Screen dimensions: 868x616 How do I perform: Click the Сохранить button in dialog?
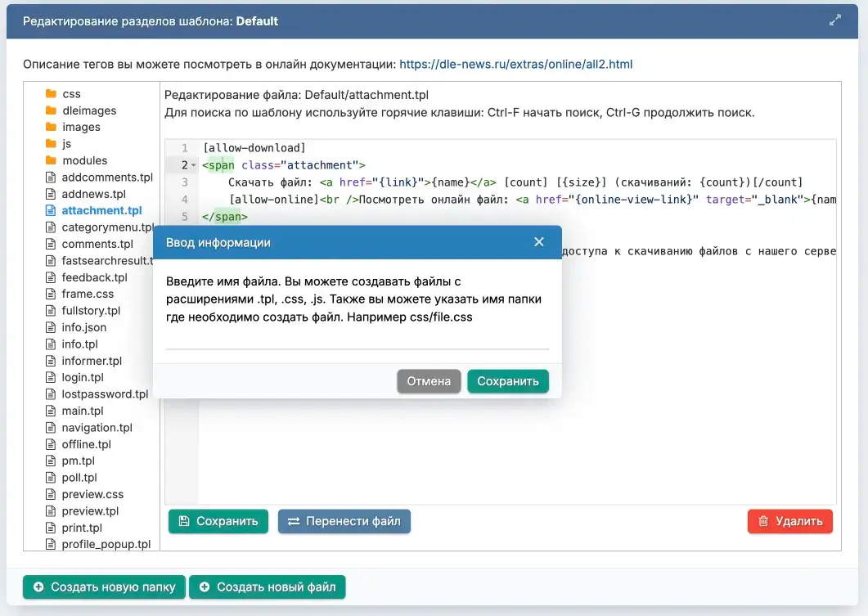tap(507, 381)
